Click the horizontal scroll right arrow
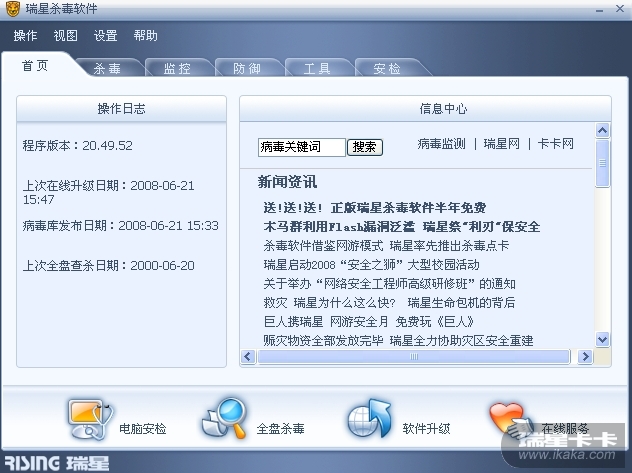632x473 pixels. (585, 357)
